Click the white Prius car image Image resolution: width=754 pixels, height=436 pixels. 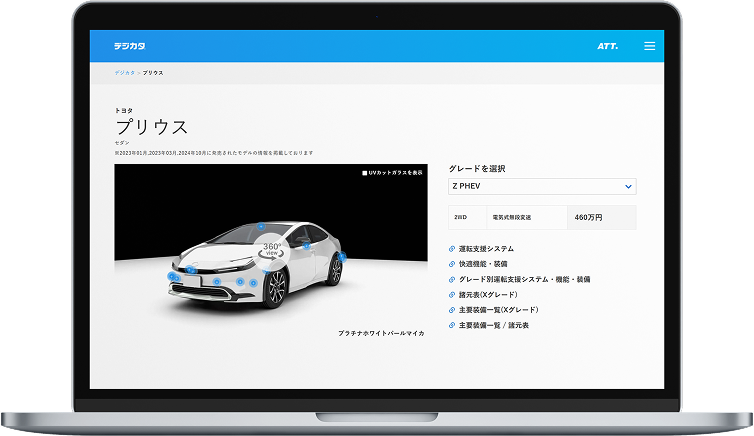pos(257,266)
